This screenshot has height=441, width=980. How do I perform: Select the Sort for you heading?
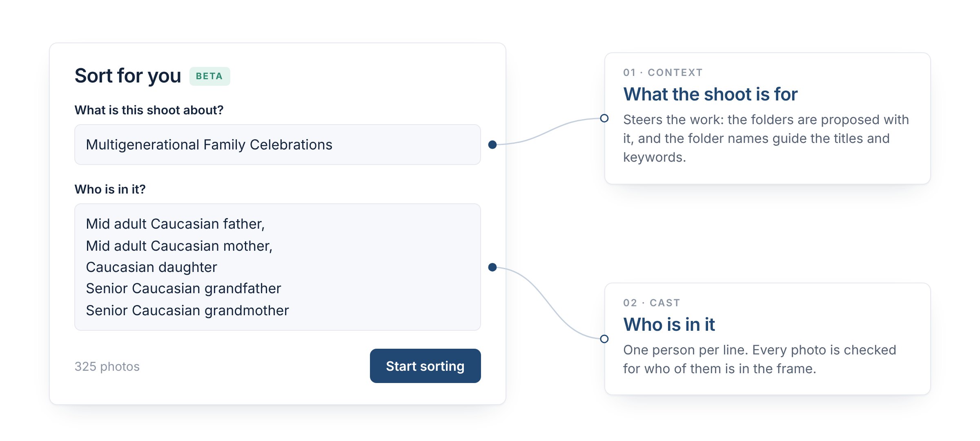pyautogui.click(x=128, y=76)
